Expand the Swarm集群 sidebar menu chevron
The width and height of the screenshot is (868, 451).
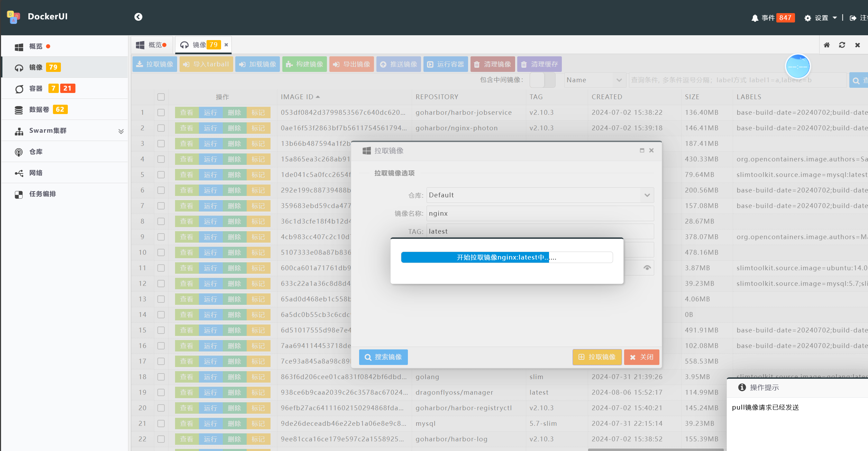tap(121, 131)
